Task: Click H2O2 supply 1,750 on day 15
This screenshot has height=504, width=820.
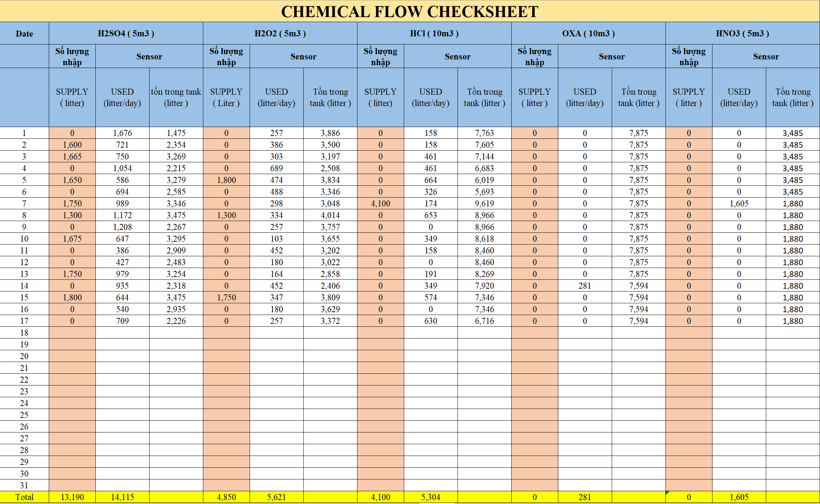Action: coord(226,298)
